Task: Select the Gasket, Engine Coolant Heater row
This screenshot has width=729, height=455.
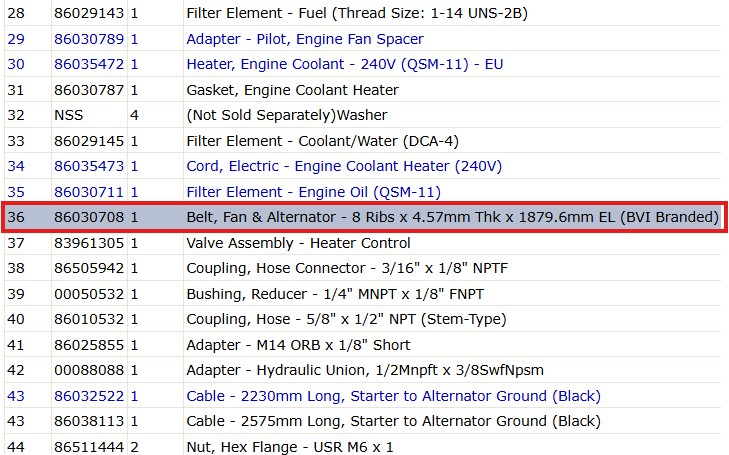Action: (363, 90)
